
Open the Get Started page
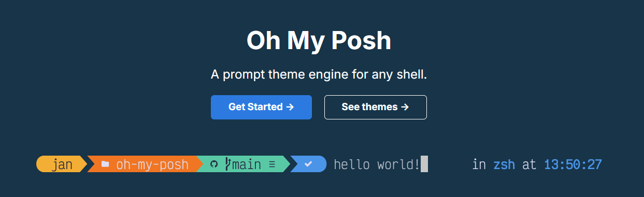coord(261,107)
